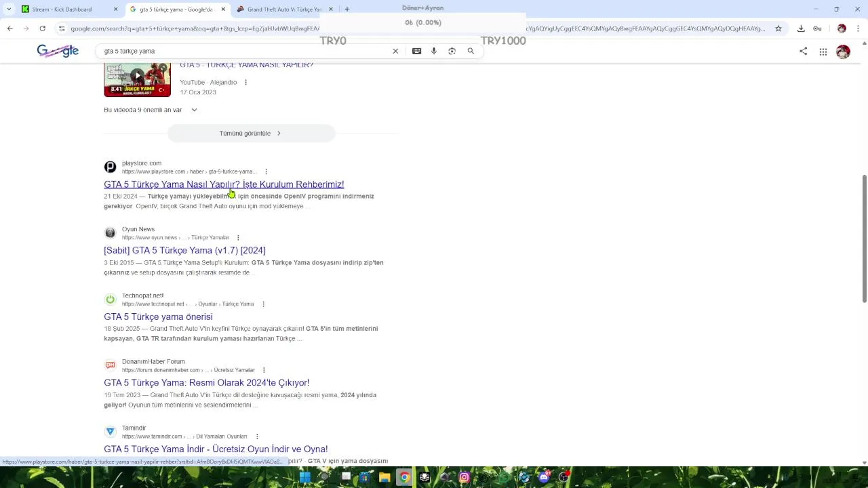Click the Oyun.News favicon
This screenshot has width=868, height=488.
coord(110,232)
